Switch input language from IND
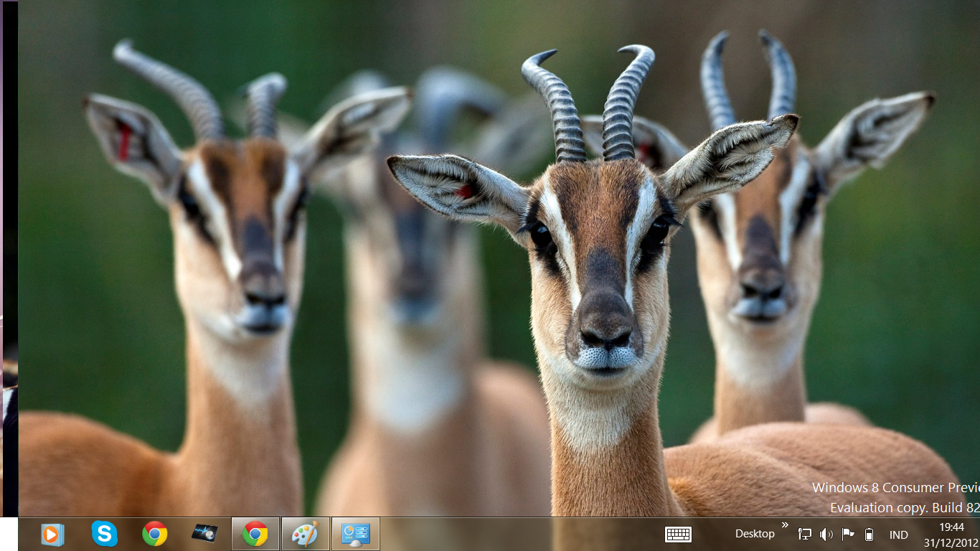980x551 pixels. (x=898, y=534)
